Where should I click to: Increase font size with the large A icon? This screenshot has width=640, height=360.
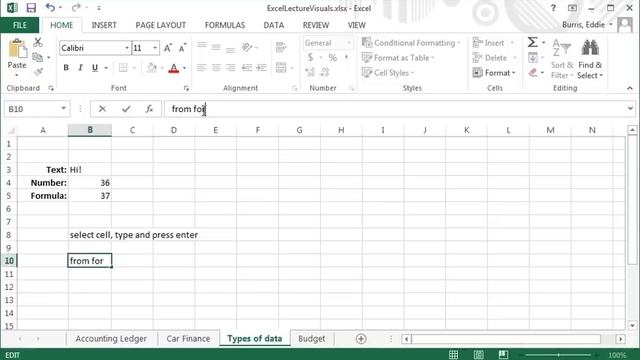click(167, 48)
